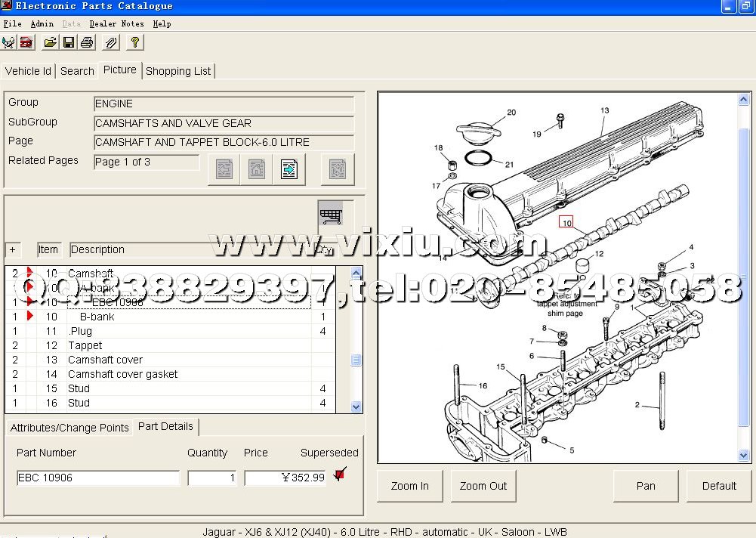Screen dimensions: 756x538
Task: Click the printer icon in toolbar
Action: [x=87, y=42]
